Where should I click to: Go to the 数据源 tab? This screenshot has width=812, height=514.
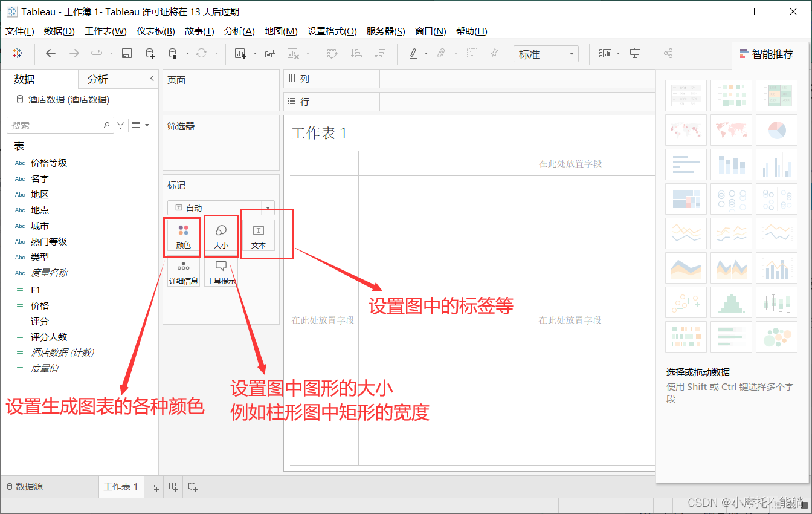[24, 486]
